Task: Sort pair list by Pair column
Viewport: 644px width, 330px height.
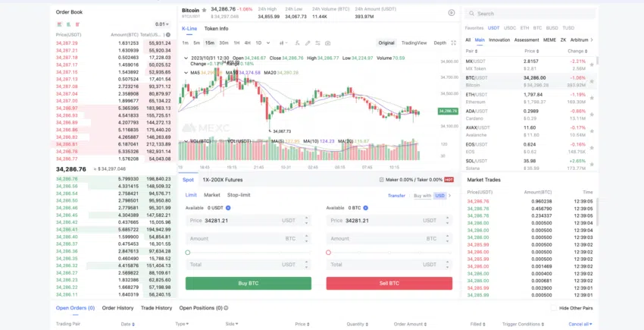Action: pos(471,51)
